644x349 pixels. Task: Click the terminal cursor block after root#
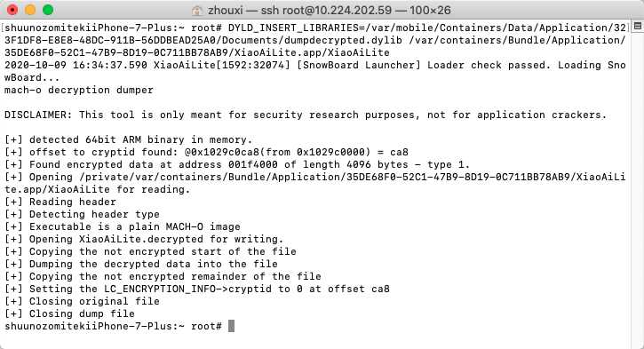click(231, 326)
